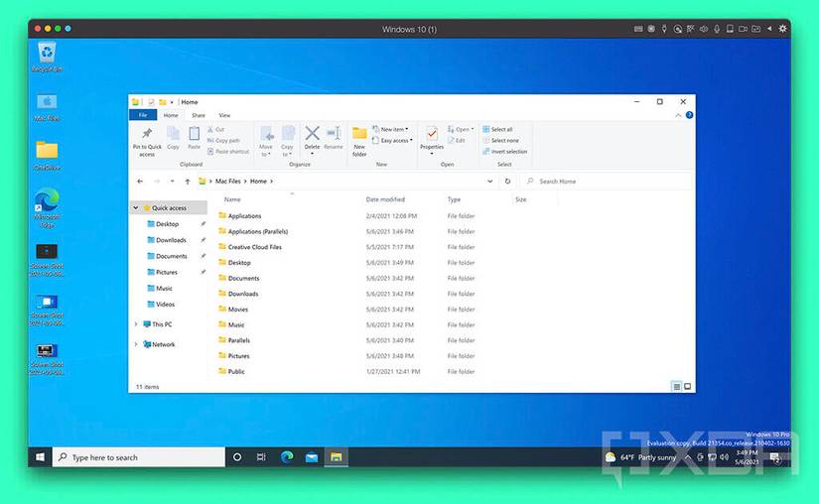819x504 pixels.
Task: Switch to details view layout
Action: (x=676, y=387)
